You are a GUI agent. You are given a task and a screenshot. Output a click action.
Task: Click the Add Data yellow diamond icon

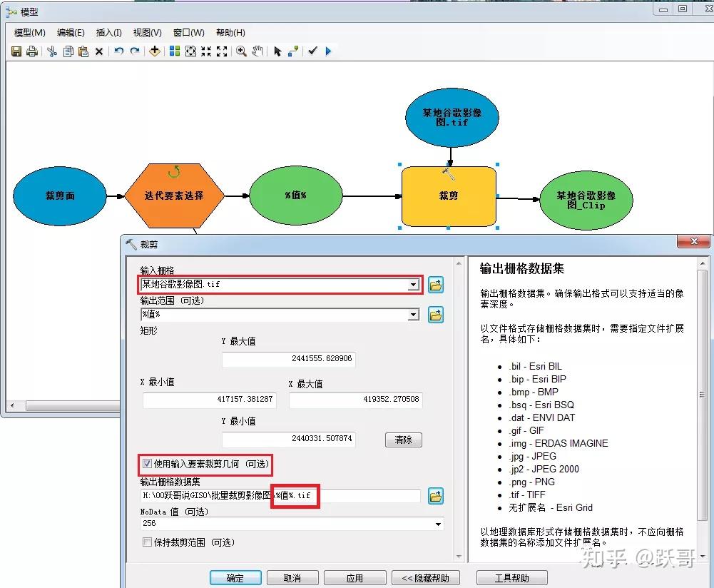point(153,51)
